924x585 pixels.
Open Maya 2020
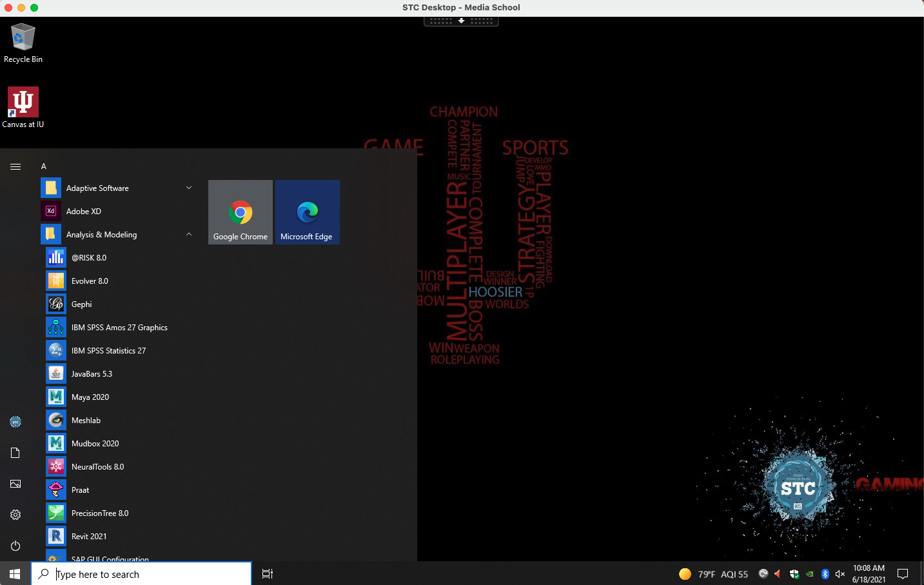point(90,397)
